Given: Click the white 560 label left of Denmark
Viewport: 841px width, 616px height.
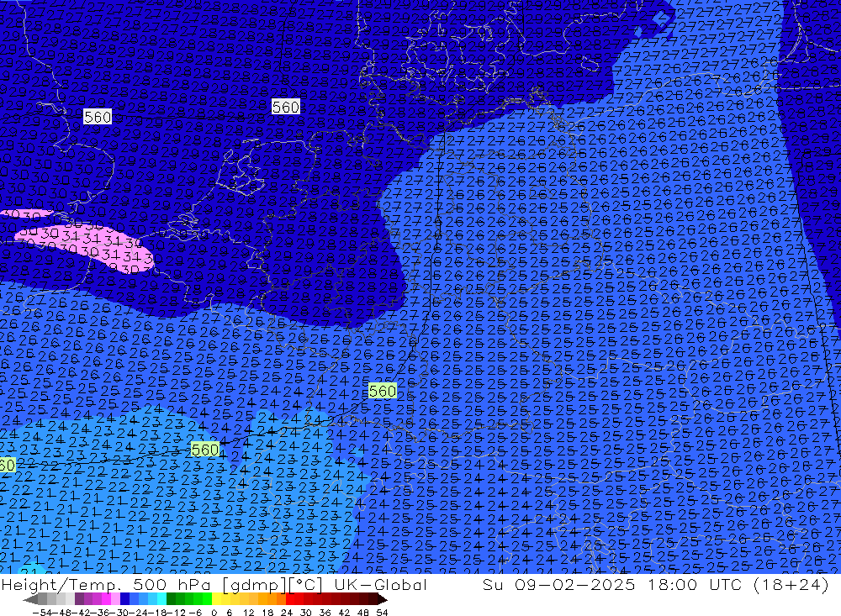Looking at the screenshot, I should pos(285,107).
